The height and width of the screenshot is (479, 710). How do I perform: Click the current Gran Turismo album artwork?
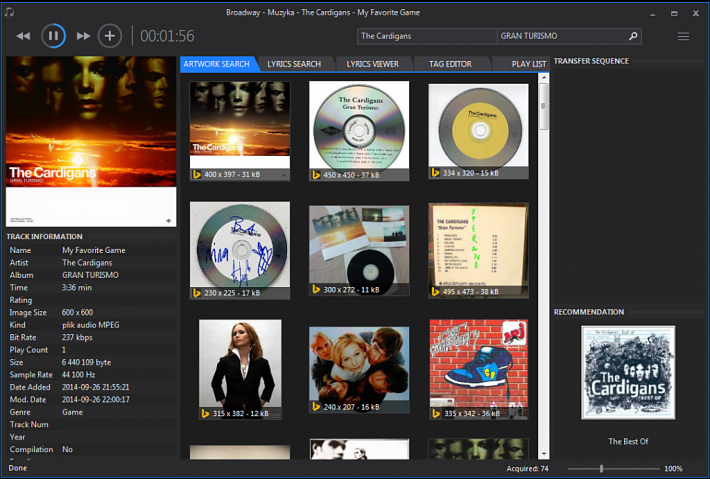[91, 141]
